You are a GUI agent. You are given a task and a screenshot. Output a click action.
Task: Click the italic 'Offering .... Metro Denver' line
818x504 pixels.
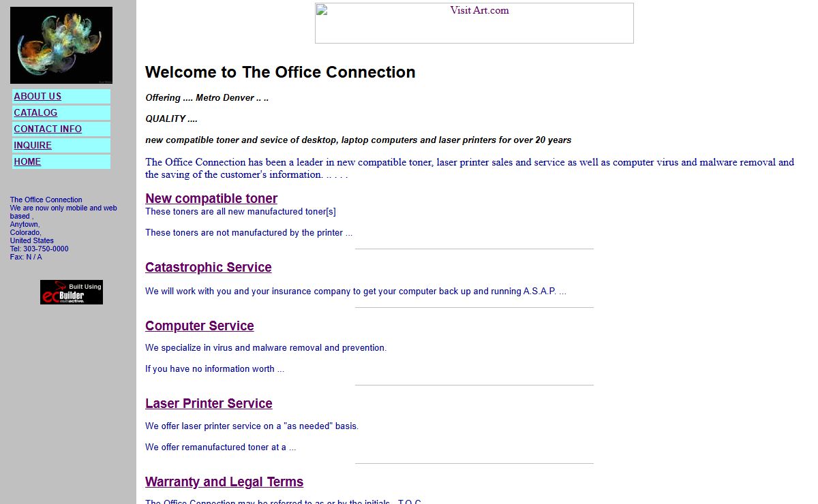click(x=207, y=98)
